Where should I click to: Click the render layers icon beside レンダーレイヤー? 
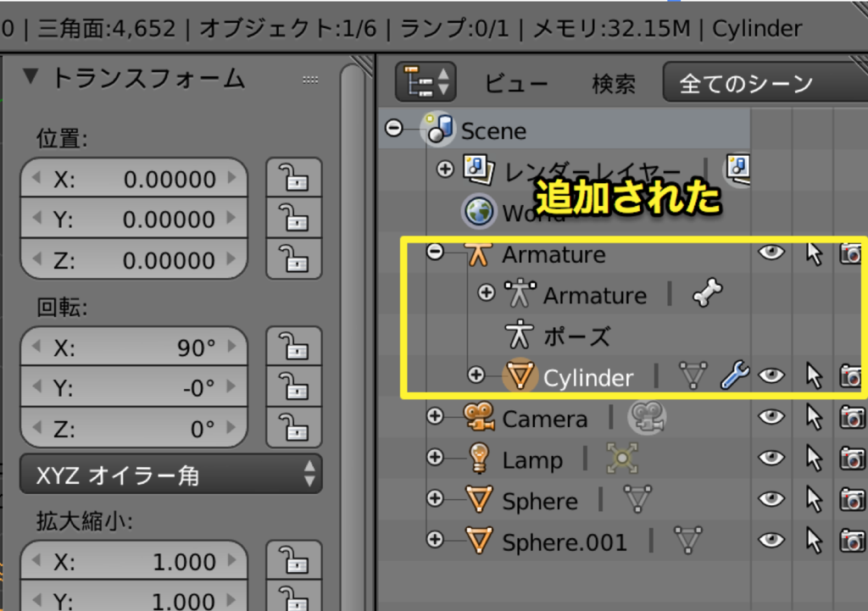(478, 169)
